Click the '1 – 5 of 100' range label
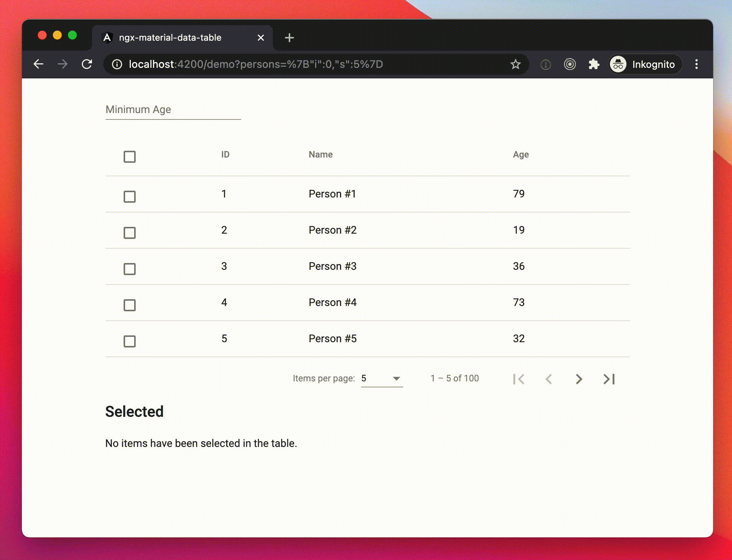This screenshot has width=732, height=560. click(x=455, y=378)
